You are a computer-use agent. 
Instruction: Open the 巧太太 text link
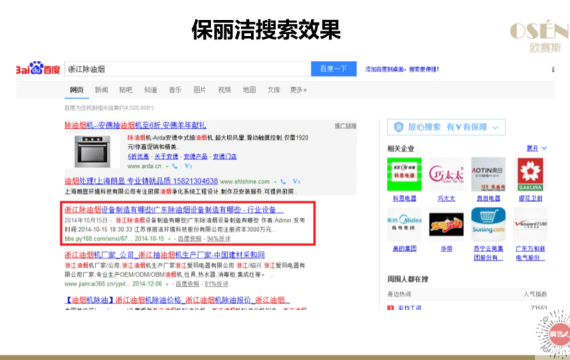tap(446, 199)
